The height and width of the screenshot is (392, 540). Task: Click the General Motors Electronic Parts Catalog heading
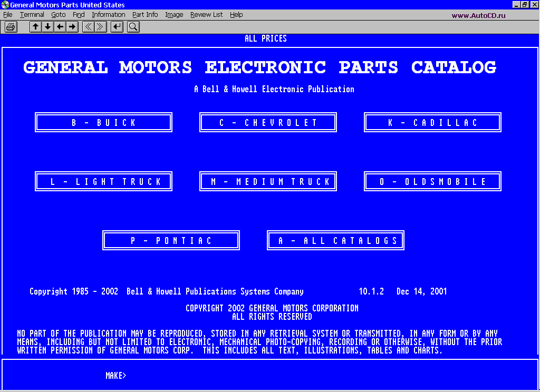(x=260, y=67)
